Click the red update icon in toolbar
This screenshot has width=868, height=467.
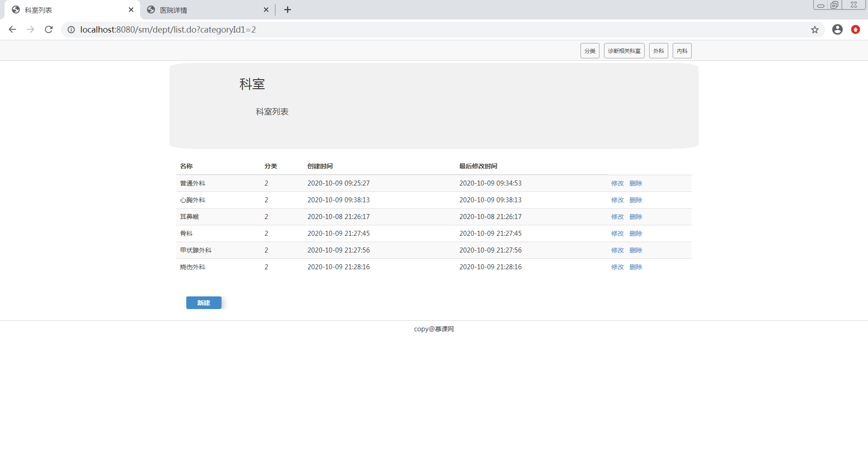pos(855,29)
